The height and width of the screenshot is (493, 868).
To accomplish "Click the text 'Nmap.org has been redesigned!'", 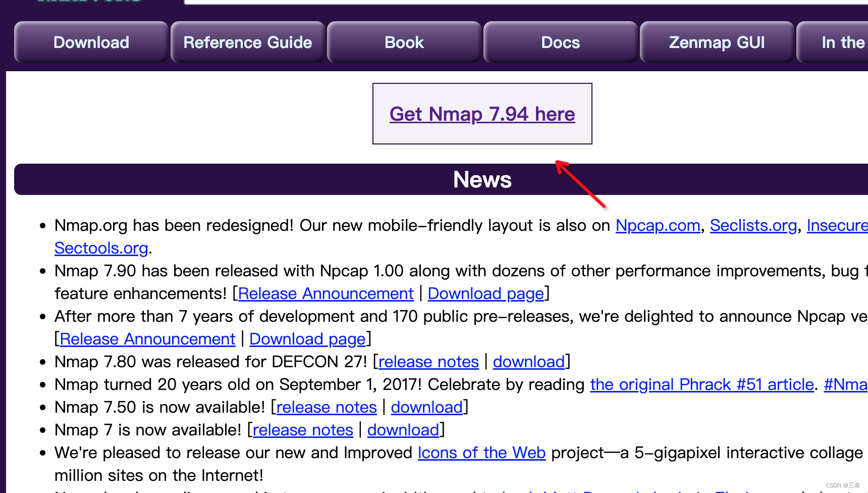I will point(174,225).
